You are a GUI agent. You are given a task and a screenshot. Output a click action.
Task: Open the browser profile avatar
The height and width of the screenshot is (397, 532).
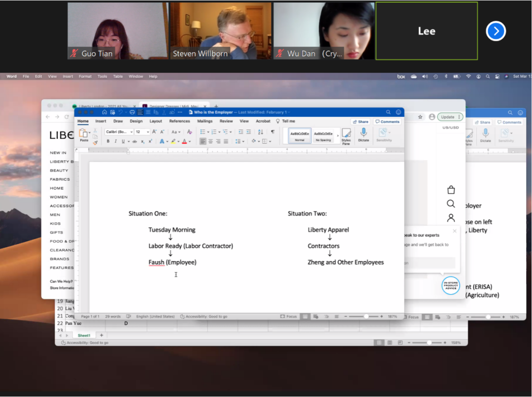(x=432, y=117)
